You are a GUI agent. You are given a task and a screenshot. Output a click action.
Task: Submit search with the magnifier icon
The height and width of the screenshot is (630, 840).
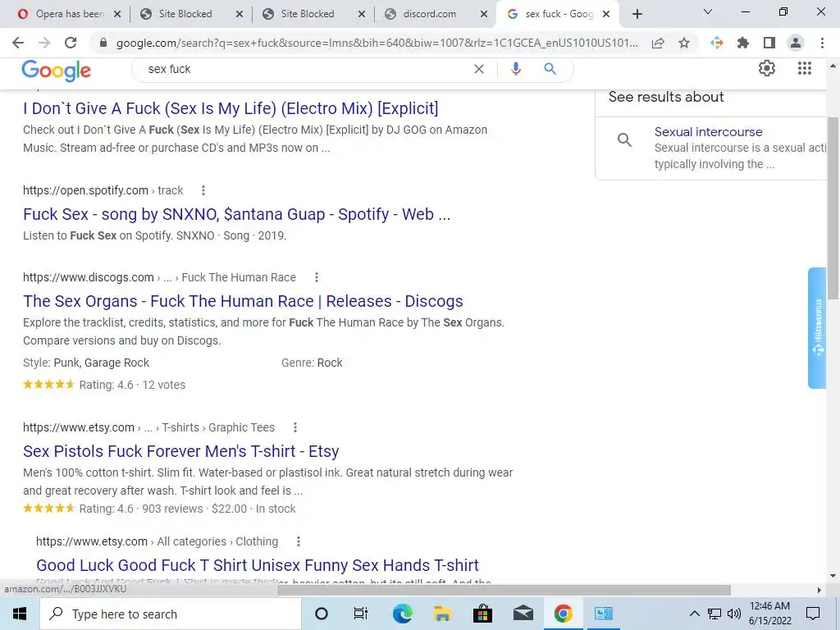(x=550, y=69)
